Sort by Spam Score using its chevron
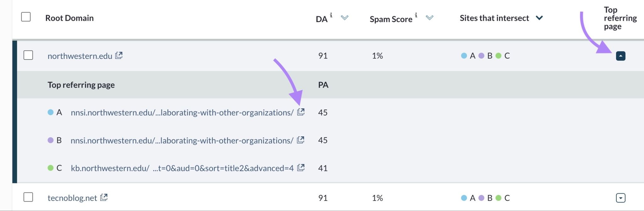 430,18
